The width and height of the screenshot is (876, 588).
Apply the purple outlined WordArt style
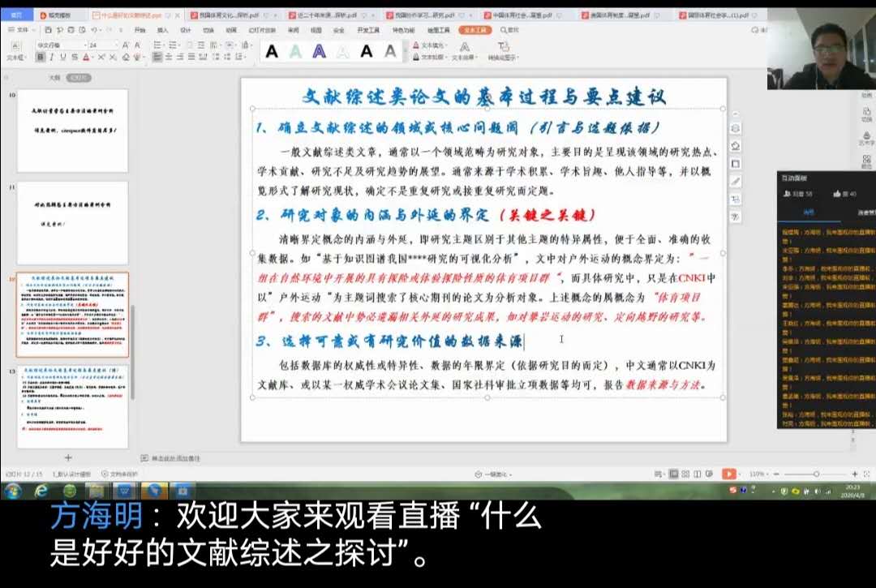[x=320, y=51]
